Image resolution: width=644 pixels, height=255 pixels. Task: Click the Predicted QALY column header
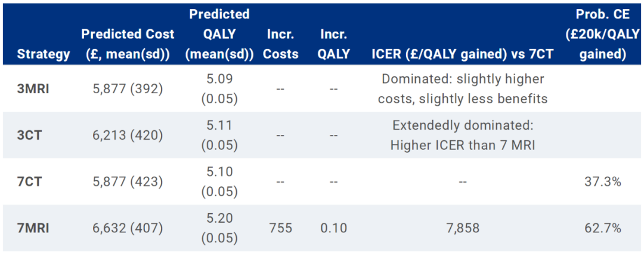[x=219, y=33]
